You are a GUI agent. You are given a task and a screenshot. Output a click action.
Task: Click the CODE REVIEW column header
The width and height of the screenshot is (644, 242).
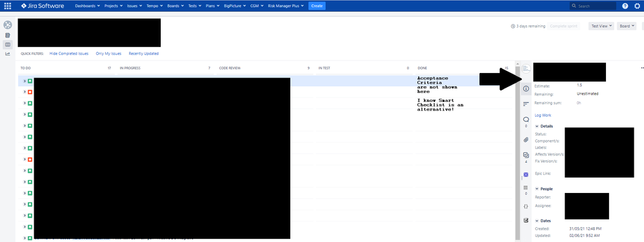265,68
